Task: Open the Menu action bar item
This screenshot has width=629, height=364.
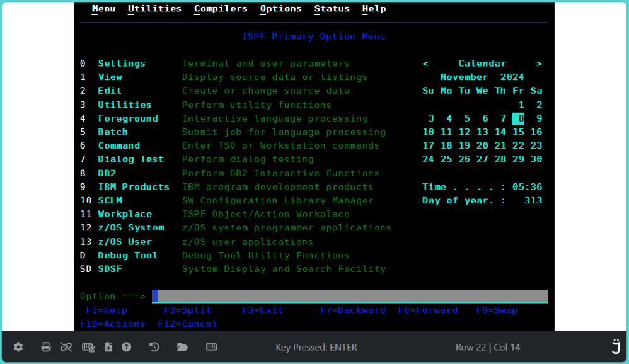Action: (x=103, y=9)
